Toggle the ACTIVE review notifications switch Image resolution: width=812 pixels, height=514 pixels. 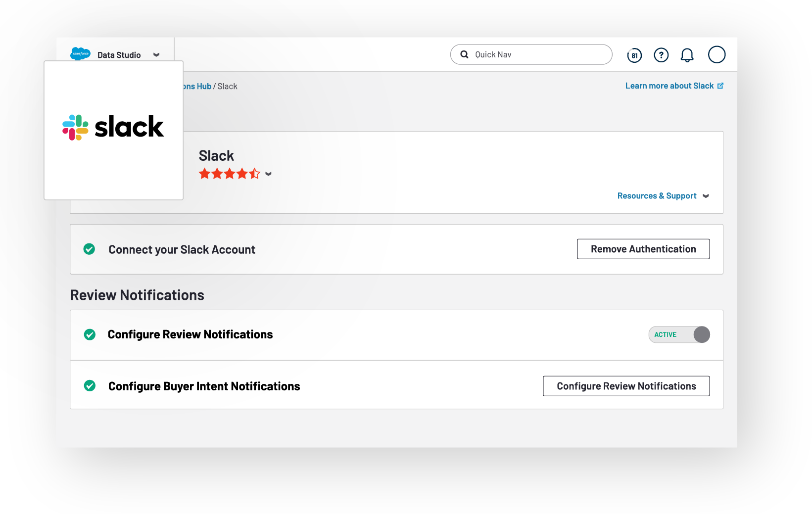pyautogui.click(x=679, y=335)
